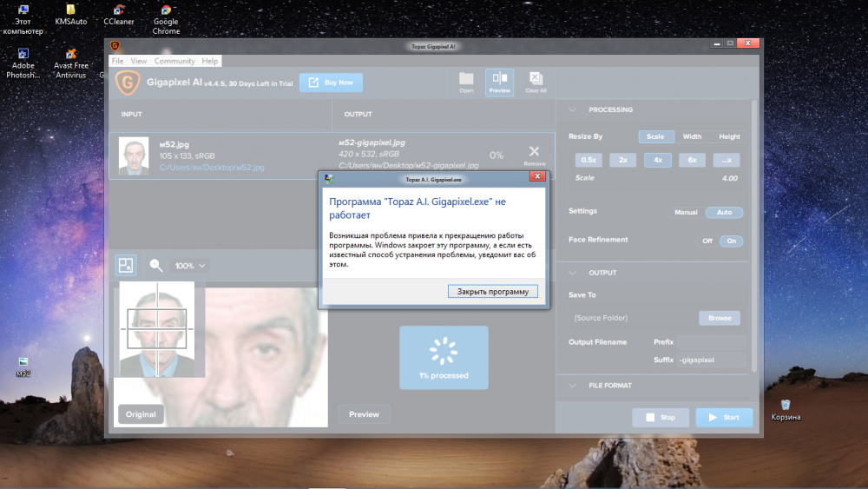The height and width of the screenshot is (489, 868).
Task: Set Settings mode to Manual
Action: point(686,212)
